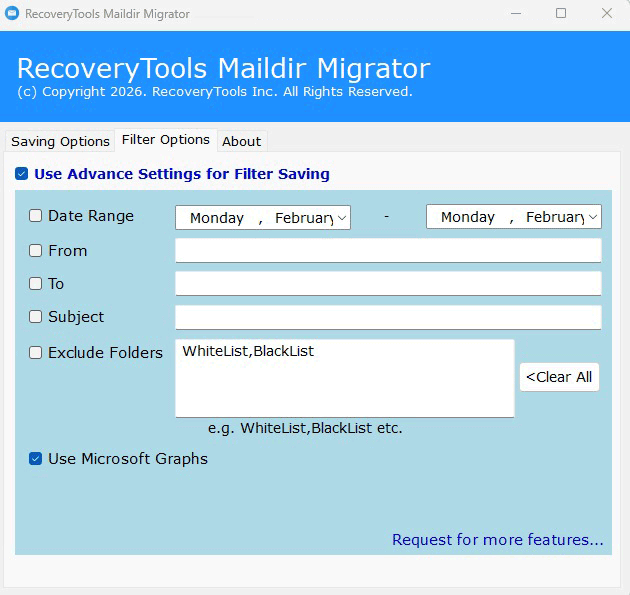Click the <Clear All button
This screenshot has height=595, width=630.
[559, 377]
